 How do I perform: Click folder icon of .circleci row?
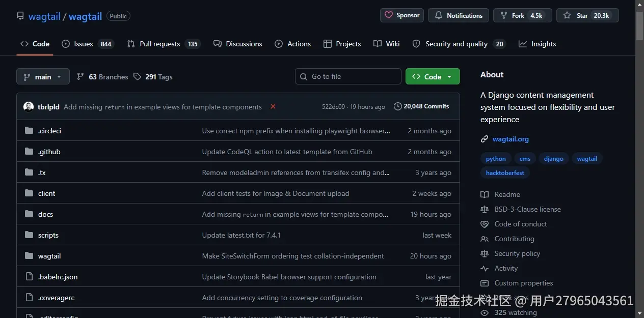(29, 131)
